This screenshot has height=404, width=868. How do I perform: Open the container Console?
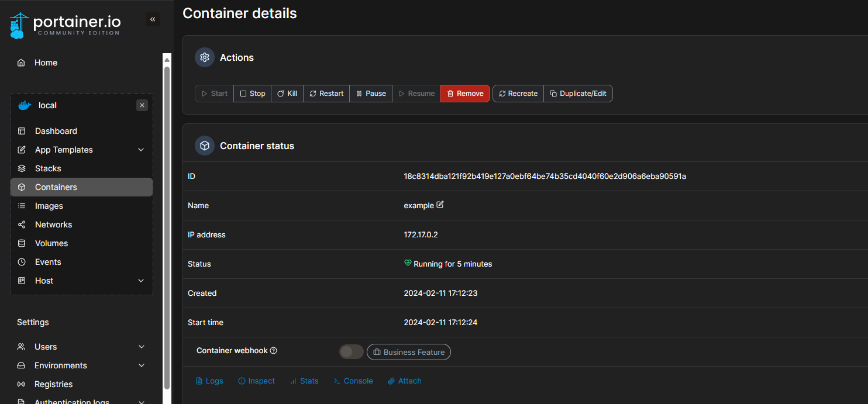point(353,381)
